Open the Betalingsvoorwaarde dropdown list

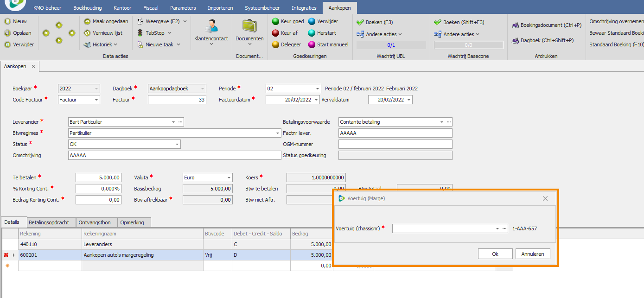pos(441,122)
